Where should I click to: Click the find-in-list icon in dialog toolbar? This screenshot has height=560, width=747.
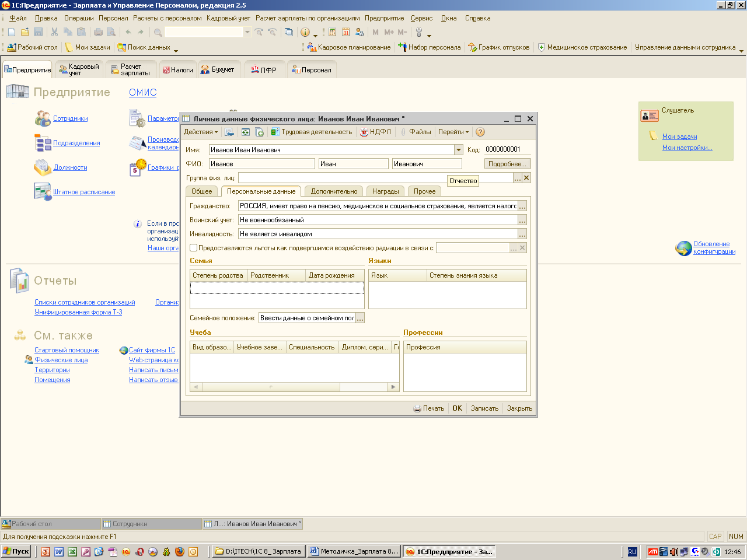(229, 132)
